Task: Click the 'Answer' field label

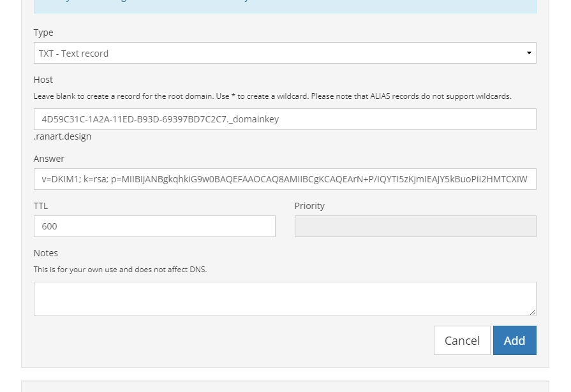Action: [x=48, y=159]
